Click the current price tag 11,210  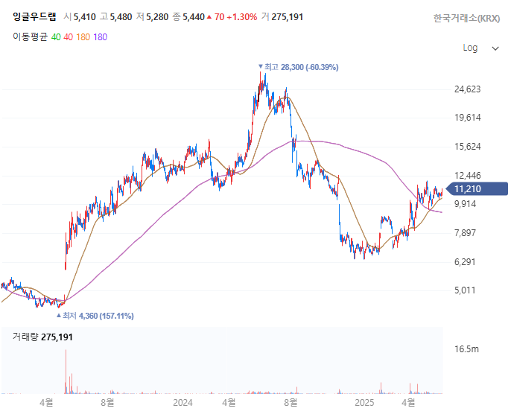click(469, 189)
